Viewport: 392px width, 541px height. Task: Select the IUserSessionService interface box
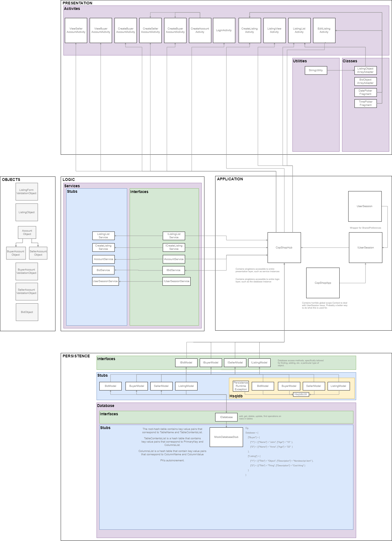pyautogui.click(x=177, y=281)
